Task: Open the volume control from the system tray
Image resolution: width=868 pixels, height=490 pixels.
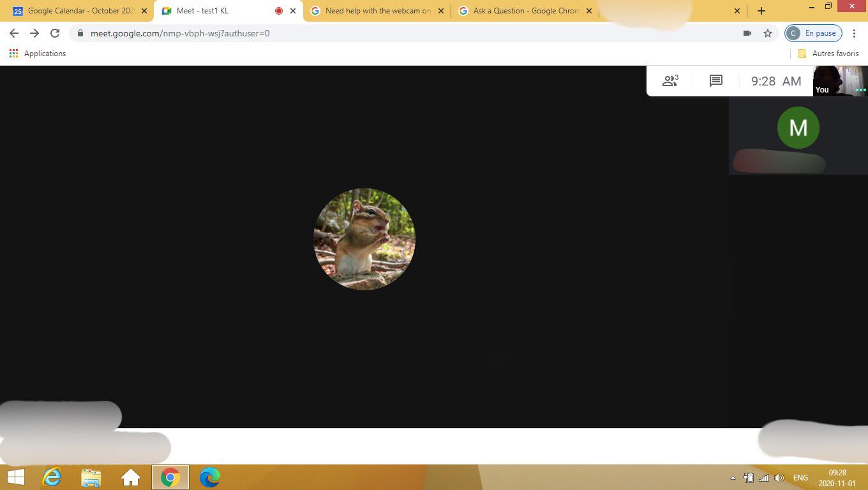Action: [779, 477]
